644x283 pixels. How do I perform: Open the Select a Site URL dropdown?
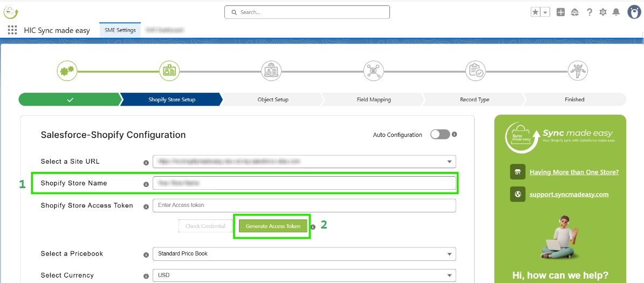point(304,161)
